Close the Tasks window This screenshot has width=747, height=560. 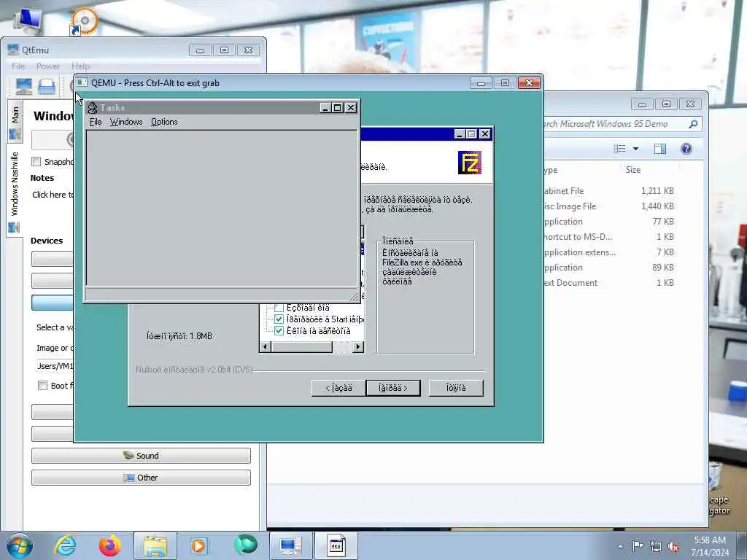(x=351, y=108)
